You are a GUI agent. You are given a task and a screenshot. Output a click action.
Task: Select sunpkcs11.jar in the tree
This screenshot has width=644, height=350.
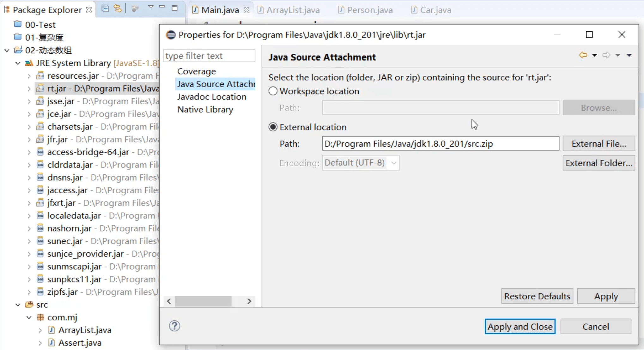pyautogui.click(x=74, y=279)
